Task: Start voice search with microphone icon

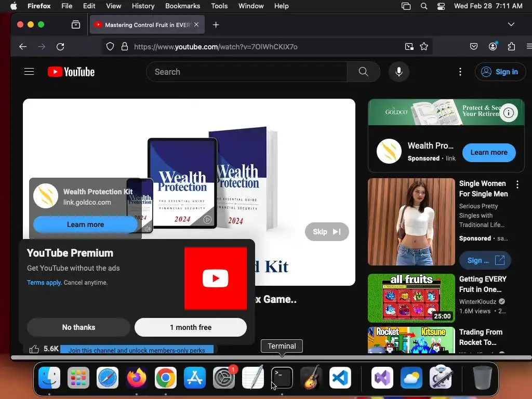Action: [399, 72]
